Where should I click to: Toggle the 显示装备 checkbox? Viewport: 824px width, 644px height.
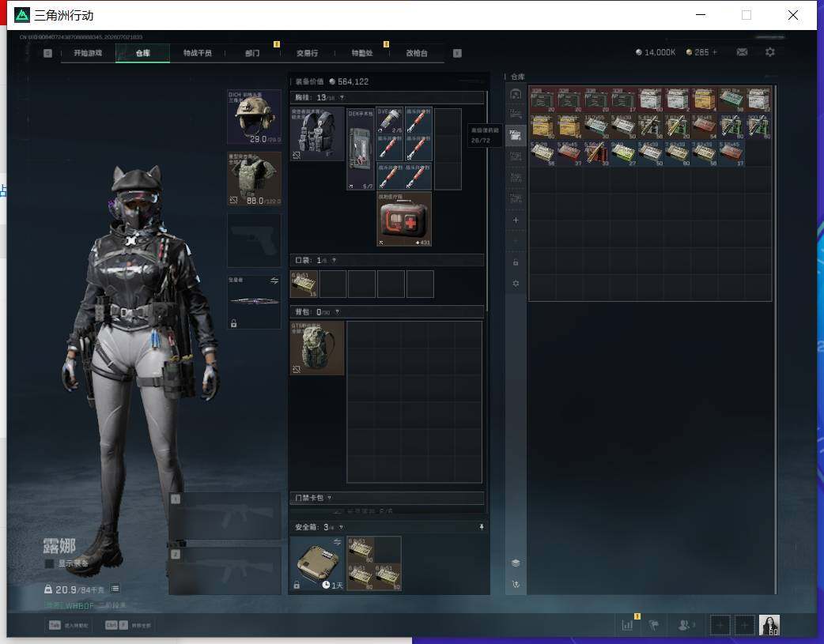[x=49, y=563]
